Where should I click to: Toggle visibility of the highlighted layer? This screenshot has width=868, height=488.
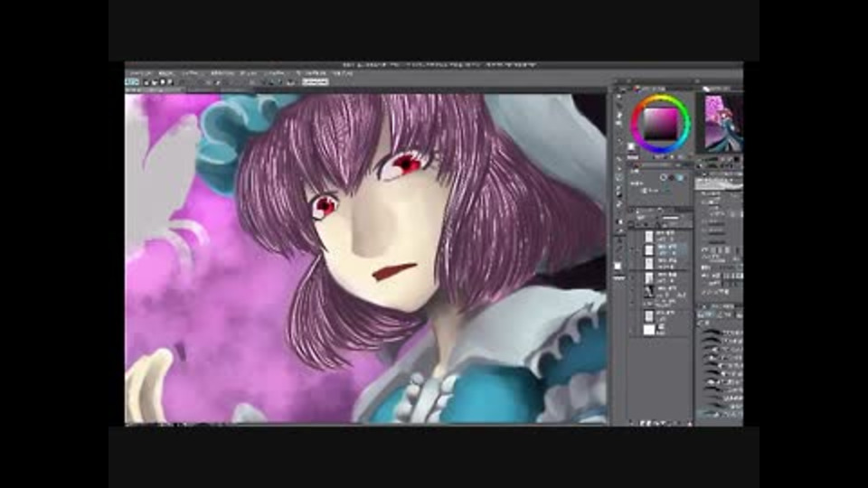click(x=632, y=250)
